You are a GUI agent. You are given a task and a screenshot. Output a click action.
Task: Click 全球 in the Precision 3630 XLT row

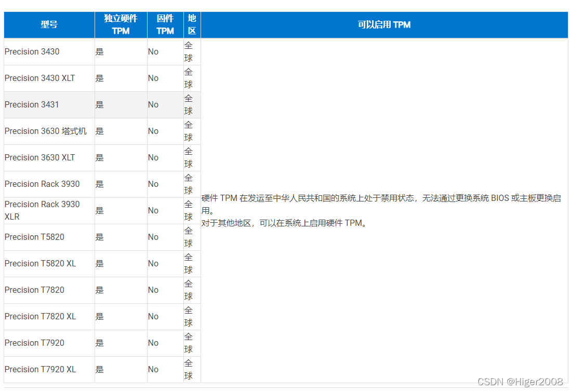coord(188,158)
